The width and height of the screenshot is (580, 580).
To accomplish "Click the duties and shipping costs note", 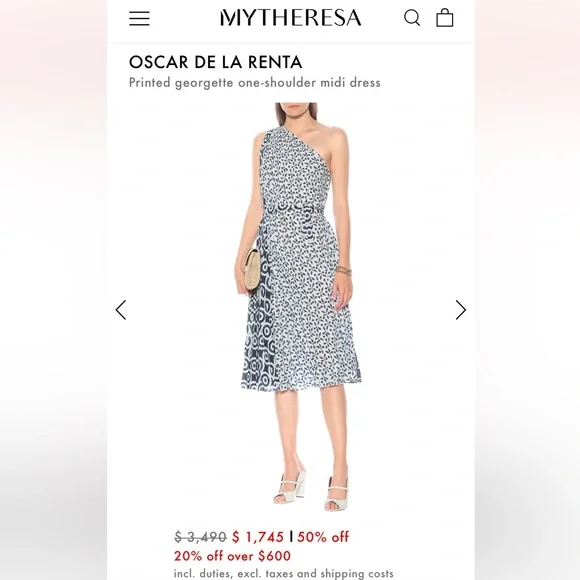I will [x=284, y=573].
